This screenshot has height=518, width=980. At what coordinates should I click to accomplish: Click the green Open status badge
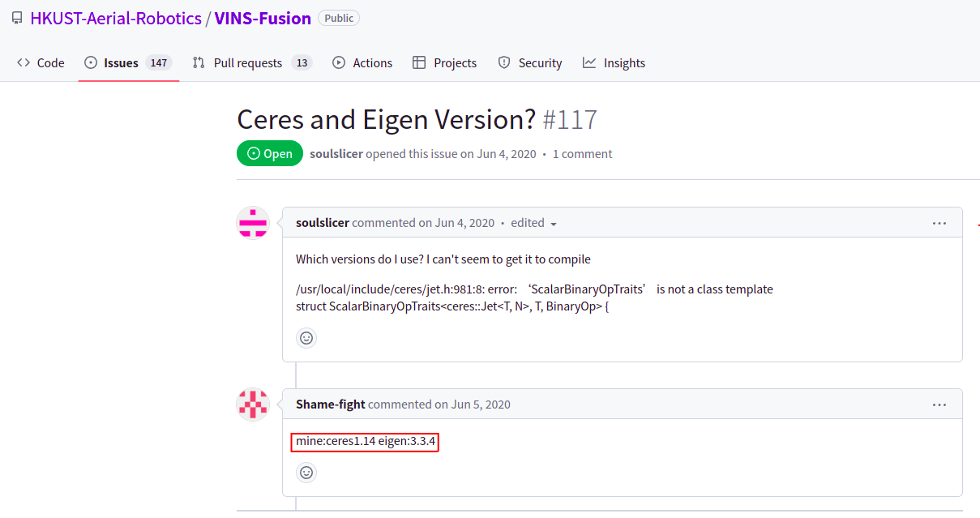pos(270,153)
